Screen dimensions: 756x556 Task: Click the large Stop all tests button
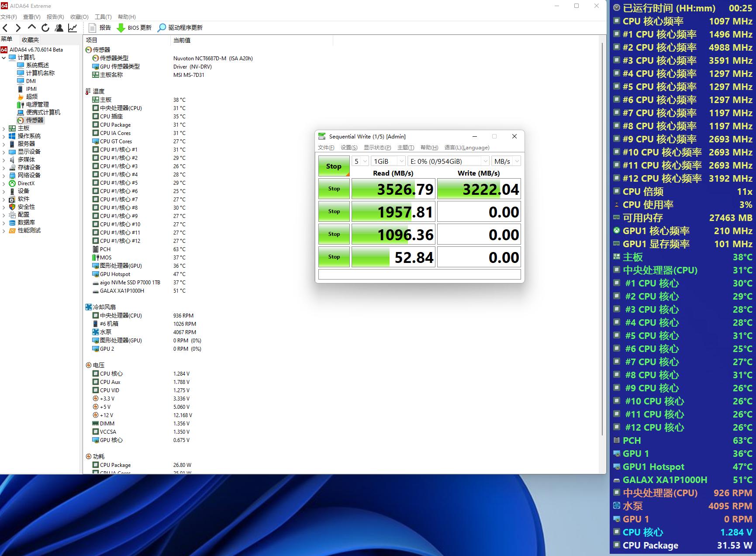(x=334, y=166)
